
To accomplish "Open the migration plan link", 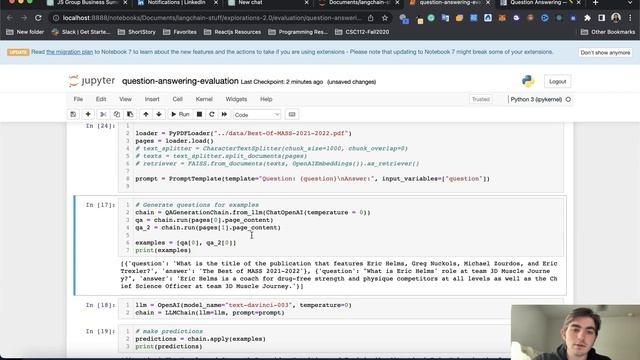I will [69, 52].
